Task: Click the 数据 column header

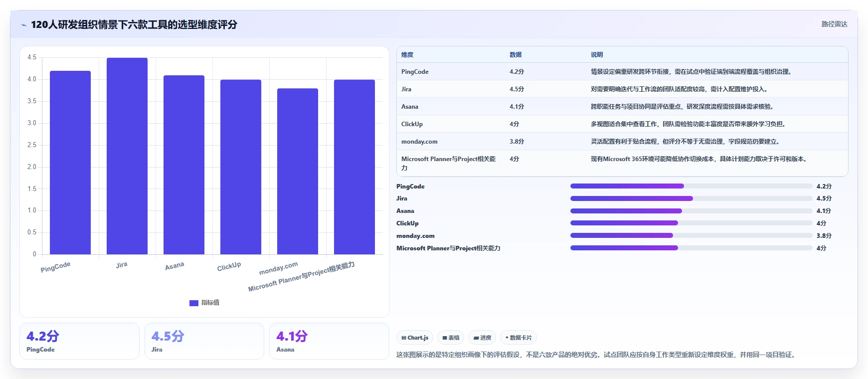Action: pos(516,55)
